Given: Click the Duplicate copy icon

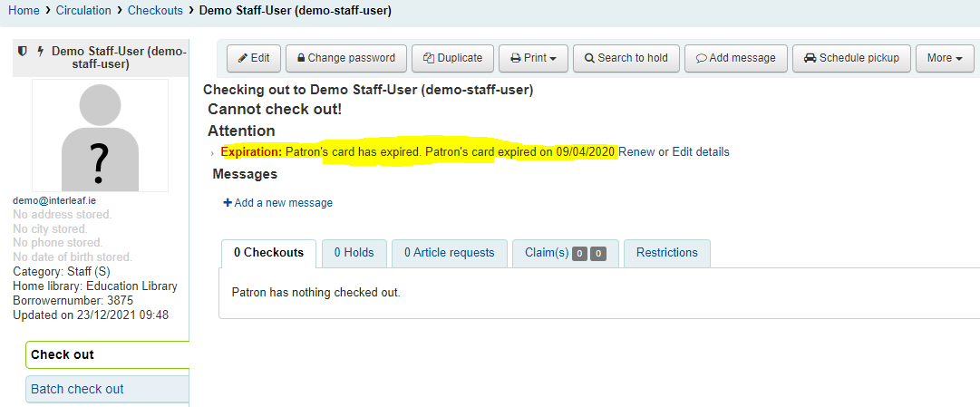Looking at the screenshot, I should (x=429, y=58).
